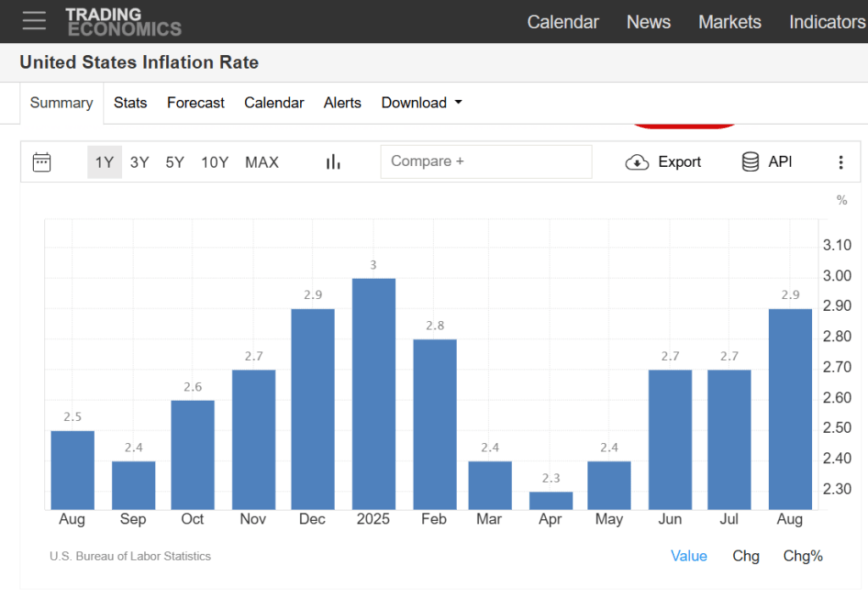Image resolution: width=868 pixels, height=598 pixels.
Task: Switch chart to 3Y range
Action: tap(140, 162)
